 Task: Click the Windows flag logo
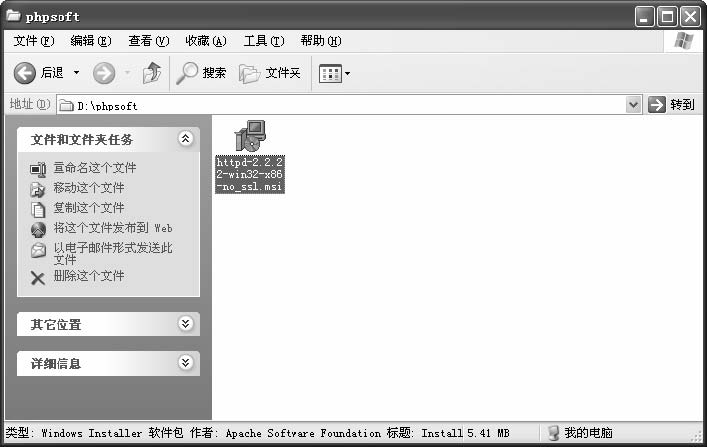[684, 41]
